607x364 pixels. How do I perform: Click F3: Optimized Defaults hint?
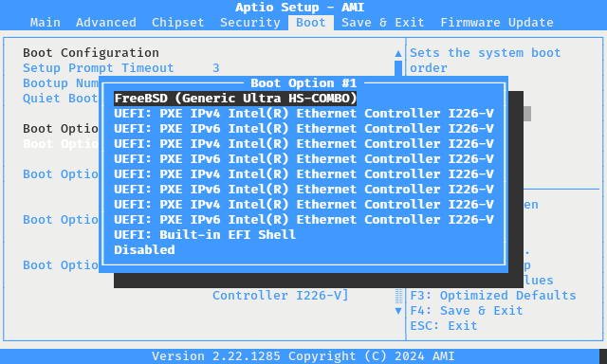tap(493, 296)
